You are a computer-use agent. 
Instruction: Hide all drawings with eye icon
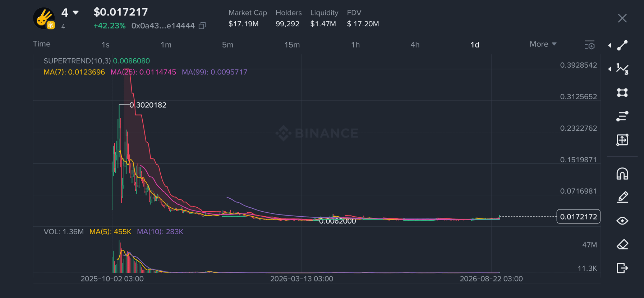(622, 221)
